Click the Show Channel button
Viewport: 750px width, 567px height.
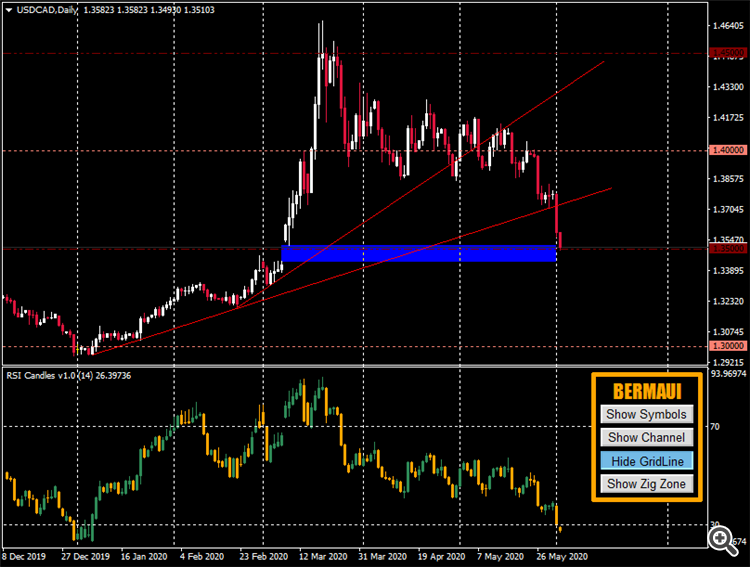(x=646, y=437)
